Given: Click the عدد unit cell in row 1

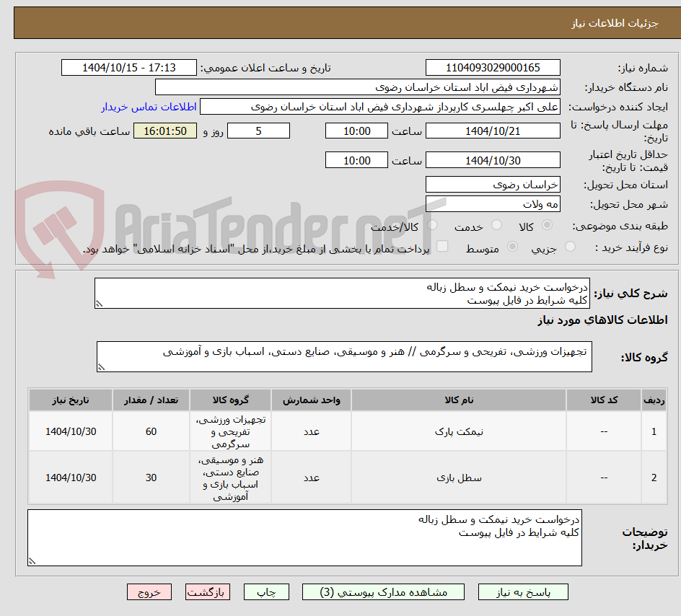Looking at the screenshot, I should point(312,431).
